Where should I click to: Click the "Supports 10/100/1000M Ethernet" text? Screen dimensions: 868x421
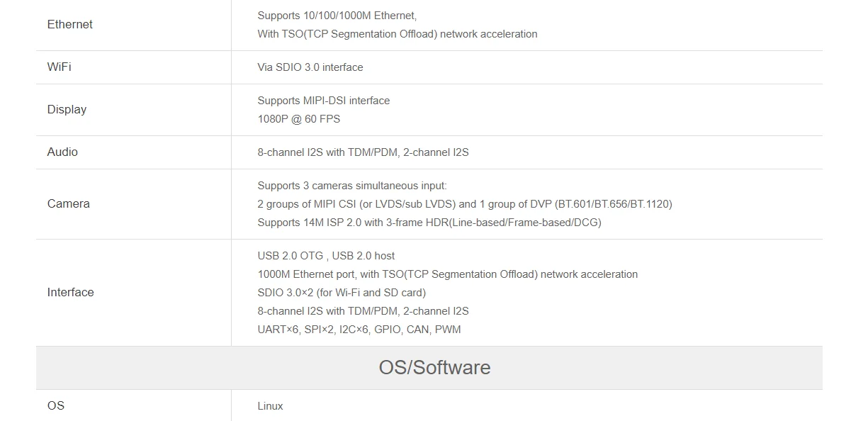tap(337, 15)
